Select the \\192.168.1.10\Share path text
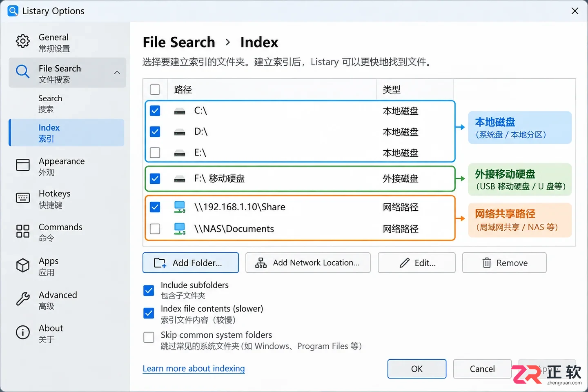Viewport: 588px width, 392px height. click(x=240, y=207)
